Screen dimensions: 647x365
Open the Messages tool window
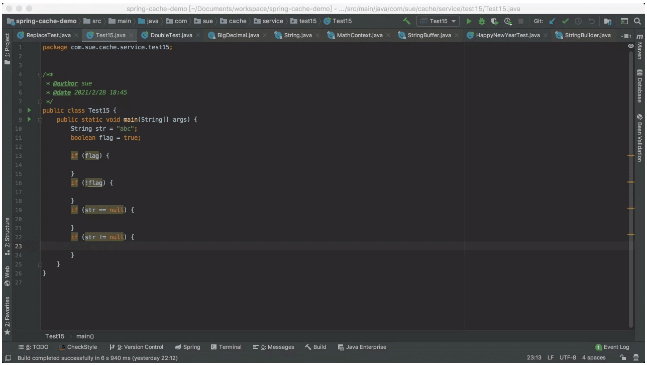click(273, 347)
